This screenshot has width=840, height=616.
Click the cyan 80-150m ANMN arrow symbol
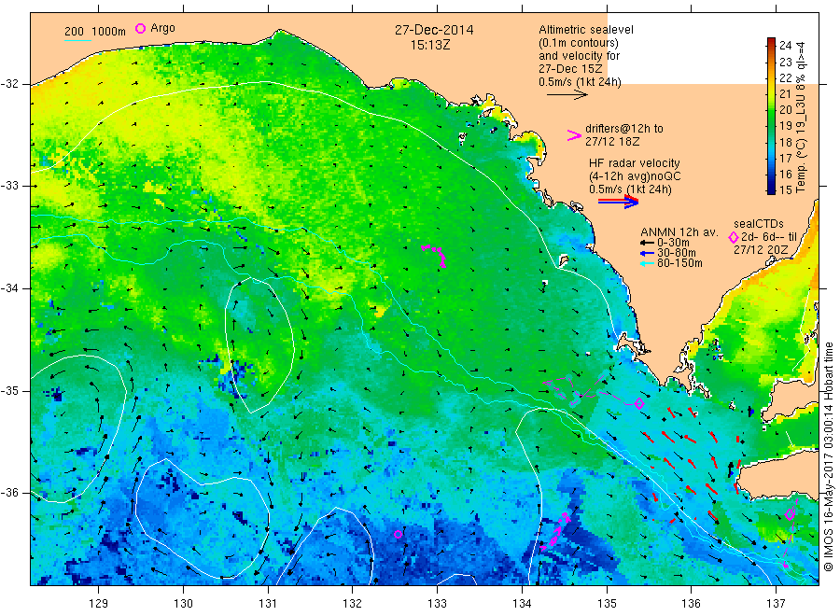point(647,263)
